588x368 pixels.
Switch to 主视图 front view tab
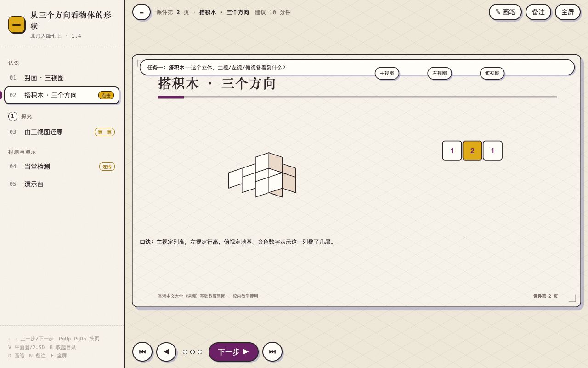pyautogui.click(x=387, y=73)
